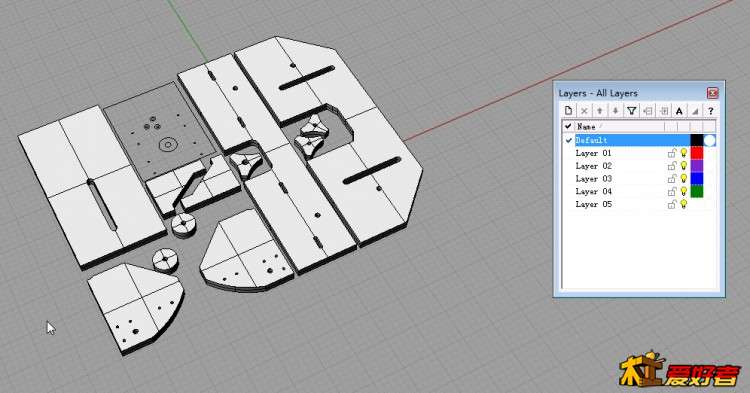This screenshot has width=750, height=393.
Task: Sort layers by the Name column header
Action: (x=619, y=127)
